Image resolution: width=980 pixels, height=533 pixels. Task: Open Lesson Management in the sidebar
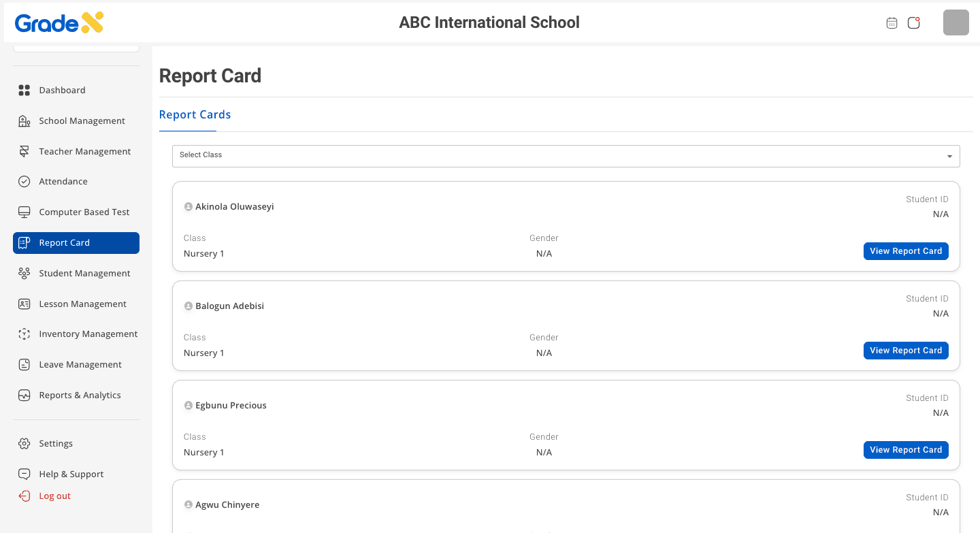[x=82, y=304]
